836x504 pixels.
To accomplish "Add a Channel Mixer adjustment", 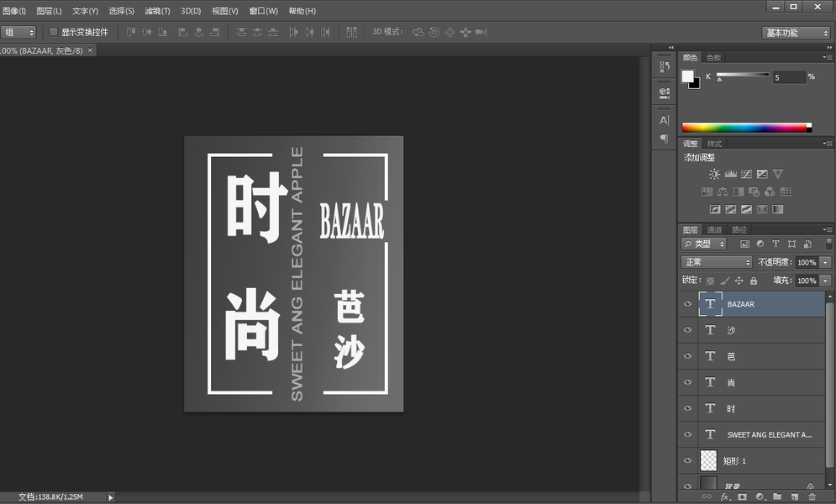I will (770, 192).
